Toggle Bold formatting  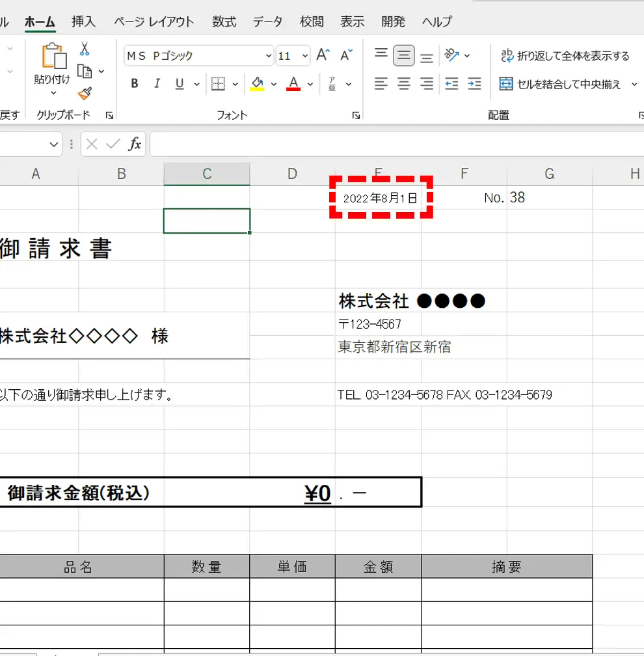[135, 83]
